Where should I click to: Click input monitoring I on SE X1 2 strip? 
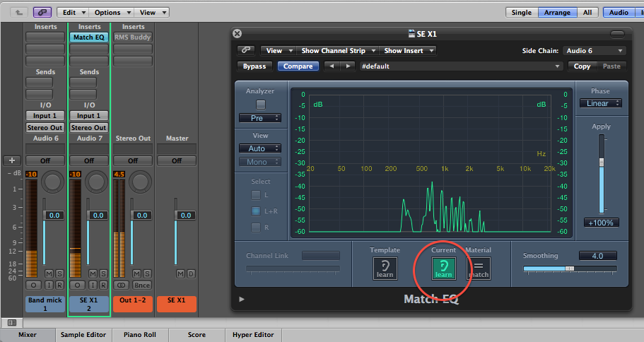[x=93, y=285]
